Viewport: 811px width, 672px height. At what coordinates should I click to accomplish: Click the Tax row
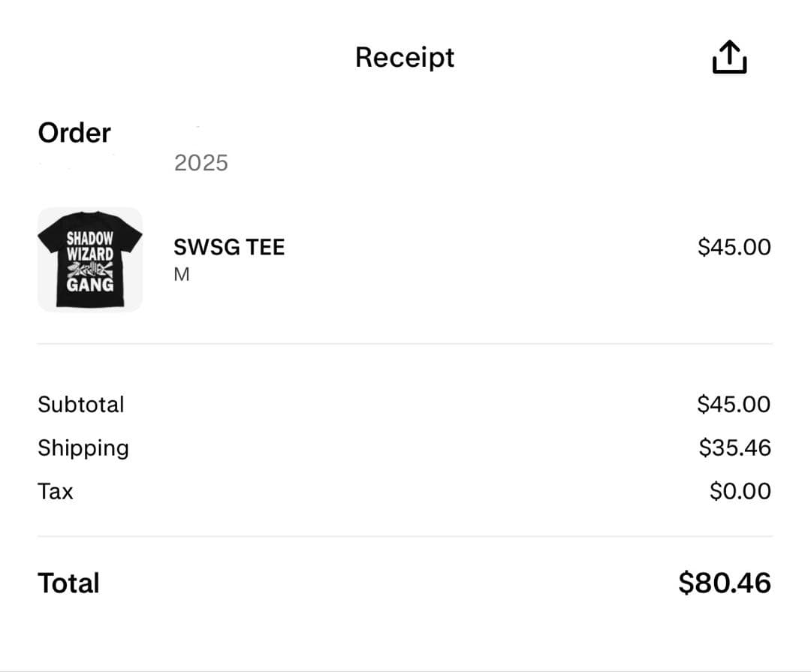(x=56, y=491)
